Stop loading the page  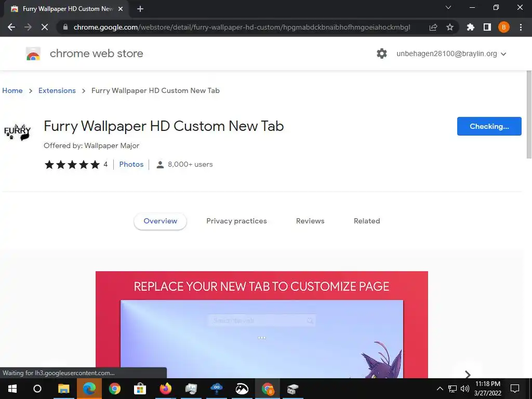tap(45, 27)
